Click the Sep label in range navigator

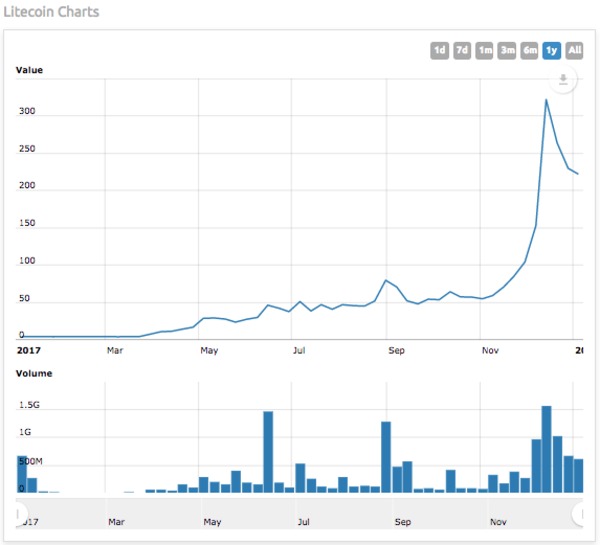[403, 522]
